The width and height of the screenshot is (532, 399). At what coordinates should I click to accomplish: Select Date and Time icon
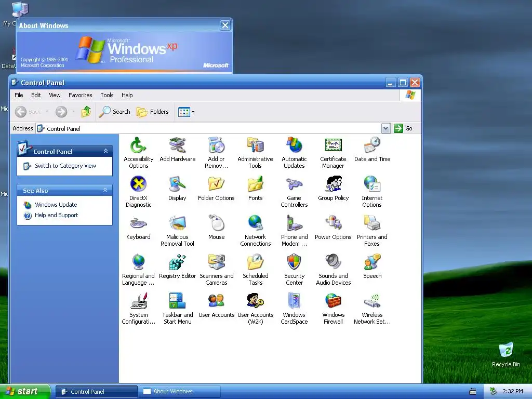372,145
